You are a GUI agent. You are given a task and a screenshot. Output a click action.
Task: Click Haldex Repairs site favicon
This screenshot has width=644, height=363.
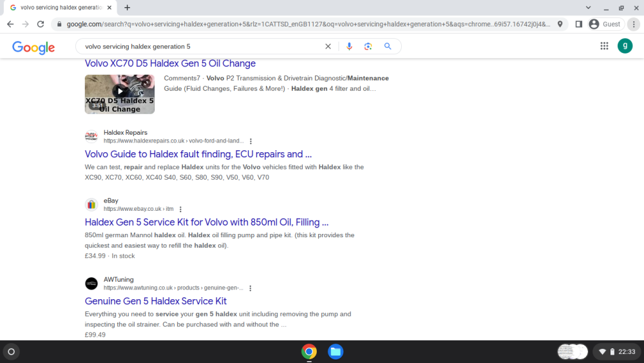[91, 137]
